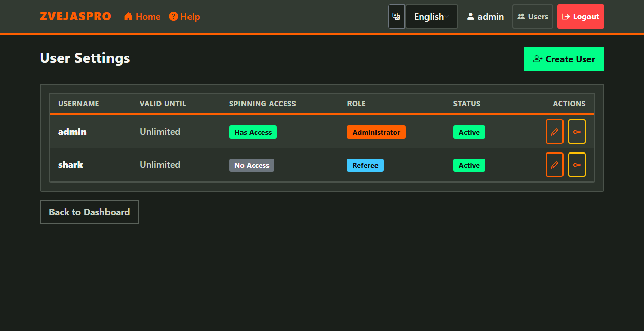
Task: Log out using the Logout button
Action: [x=581, y=16]
